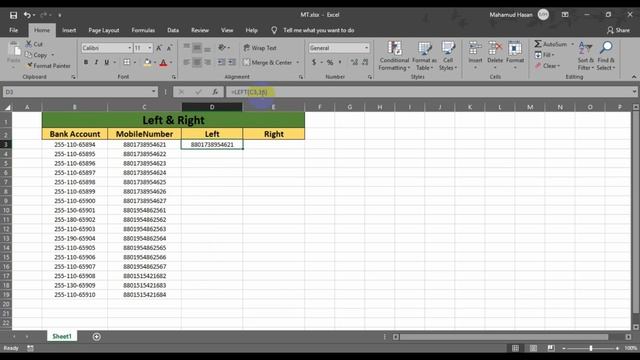Switch to the Data tab

(x=173, y=30)
